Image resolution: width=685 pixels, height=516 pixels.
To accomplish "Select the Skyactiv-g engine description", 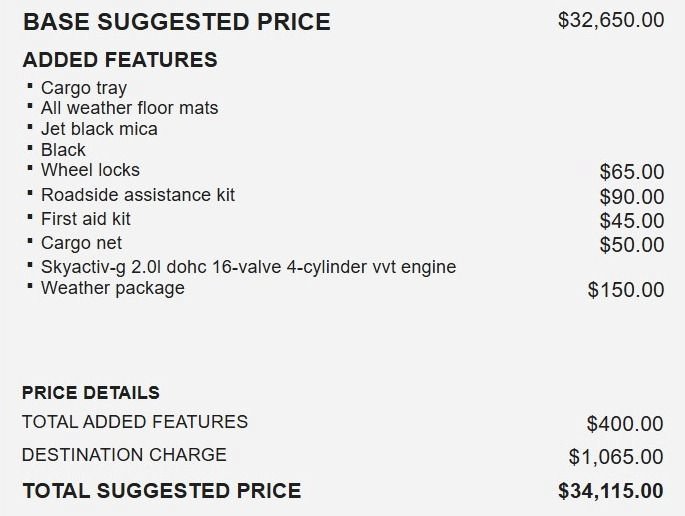I will (x=249, y=267).
